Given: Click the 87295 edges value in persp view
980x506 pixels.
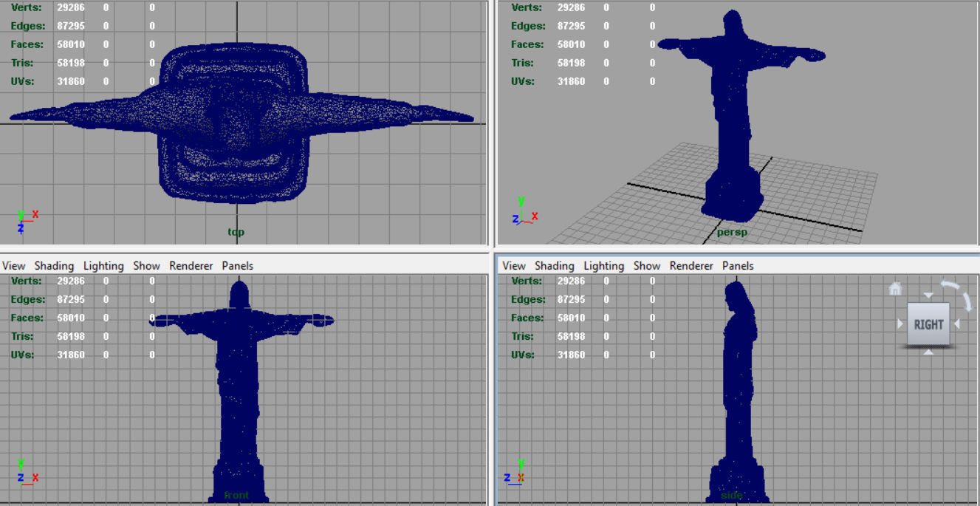Looking at the screenshot, I should (x=571, y=26).
